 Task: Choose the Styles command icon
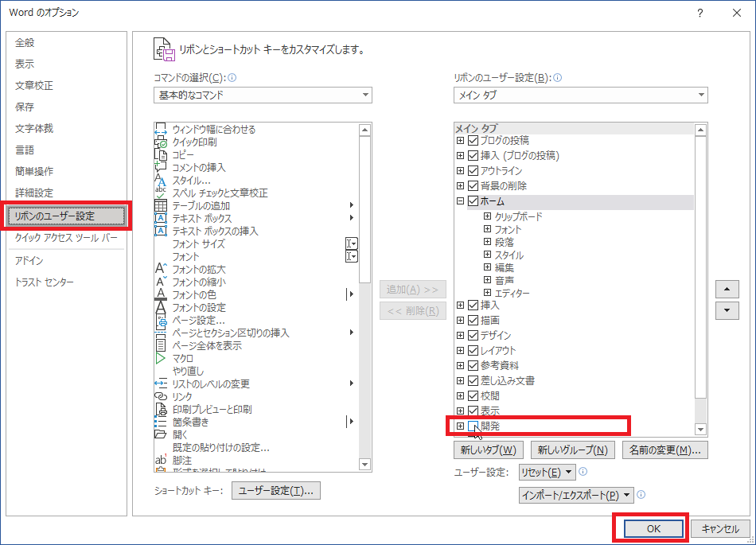point(161,181)
